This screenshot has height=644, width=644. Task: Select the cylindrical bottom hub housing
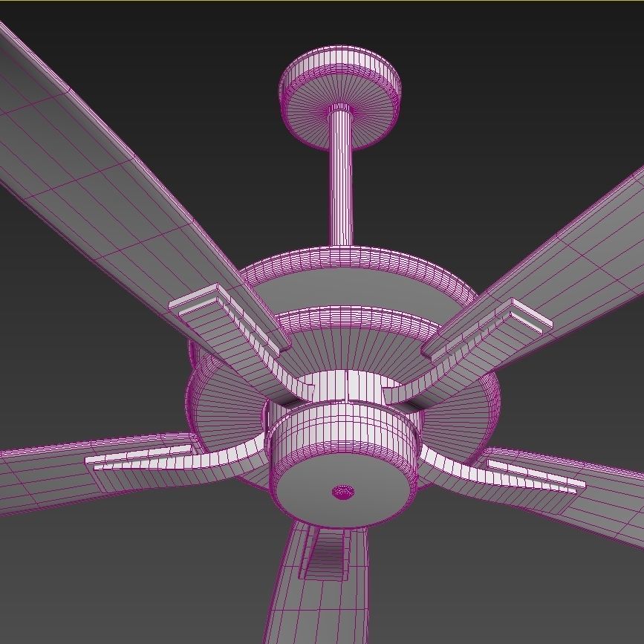(x=343, y=464)
